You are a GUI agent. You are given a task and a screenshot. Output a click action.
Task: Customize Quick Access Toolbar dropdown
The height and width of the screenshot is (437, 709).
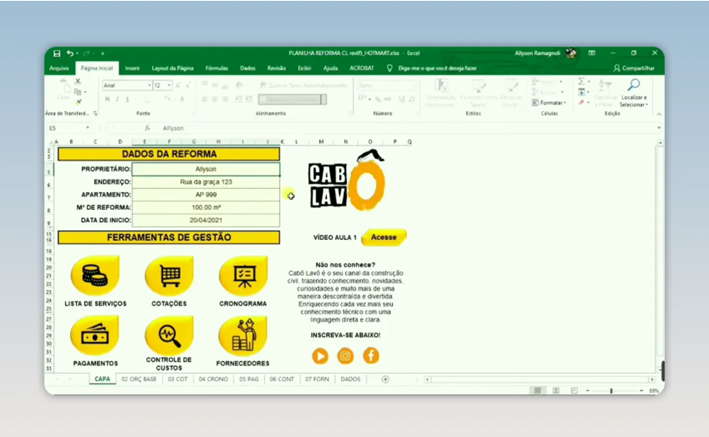point(103,53)
